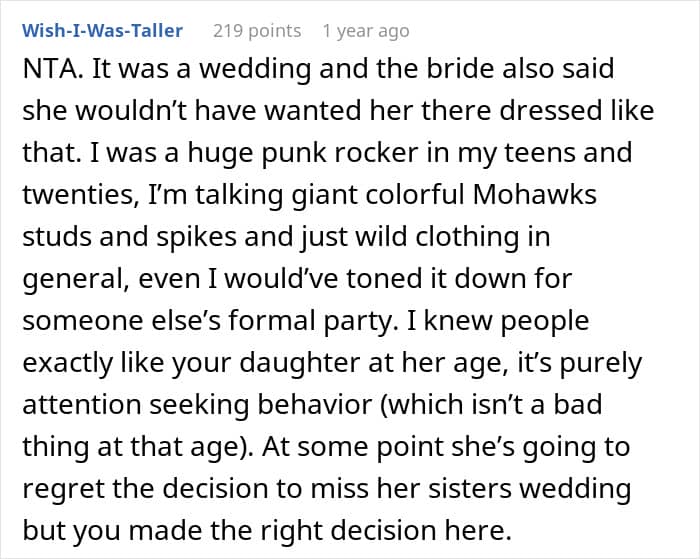700x559 pixels.
Task: Click the 219 points score
Action: 257,31
